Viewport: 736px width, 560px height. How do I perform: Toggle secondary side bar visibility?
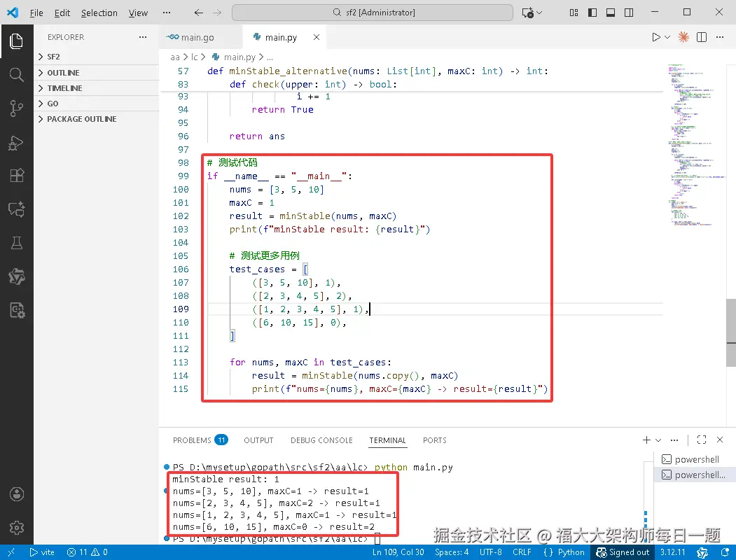tap(629, 13)
